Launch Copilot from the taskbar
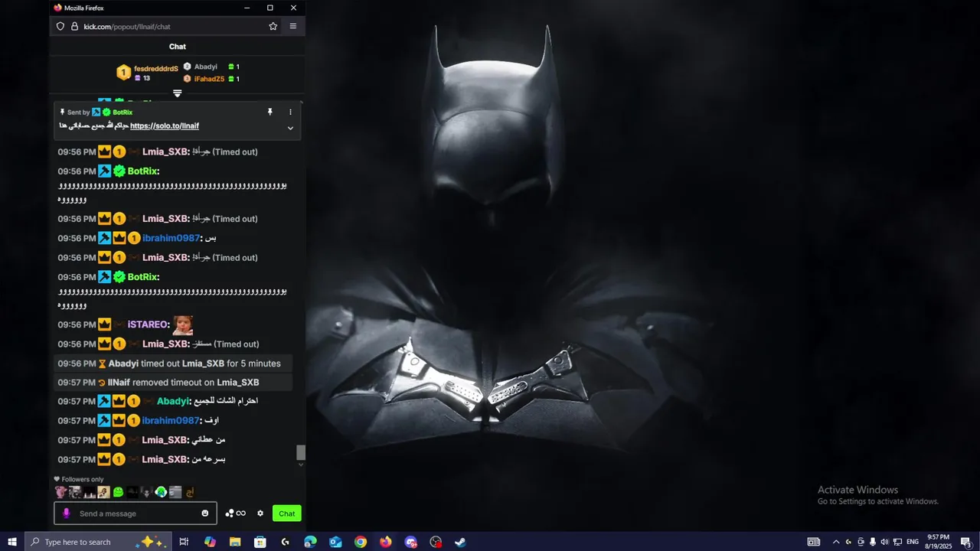Image resolution: width=980 pixels, height=551 pixels. pyautogui.click(x=210, y=542)
